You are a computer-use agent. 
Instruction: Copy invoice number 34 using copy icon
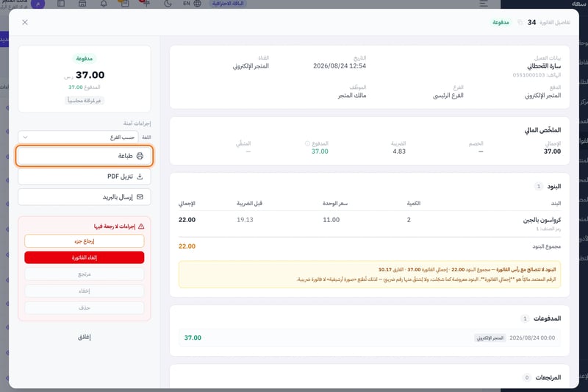[520, 23]
